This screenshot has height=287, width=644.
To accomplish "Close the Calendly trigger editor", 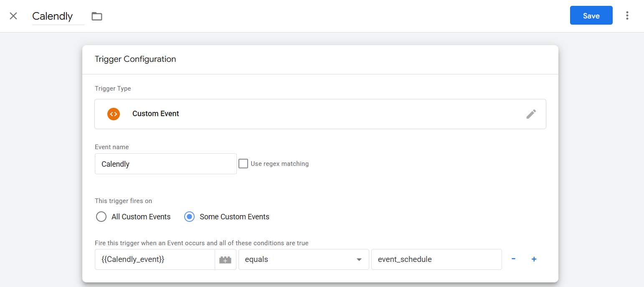I will 13,16.
